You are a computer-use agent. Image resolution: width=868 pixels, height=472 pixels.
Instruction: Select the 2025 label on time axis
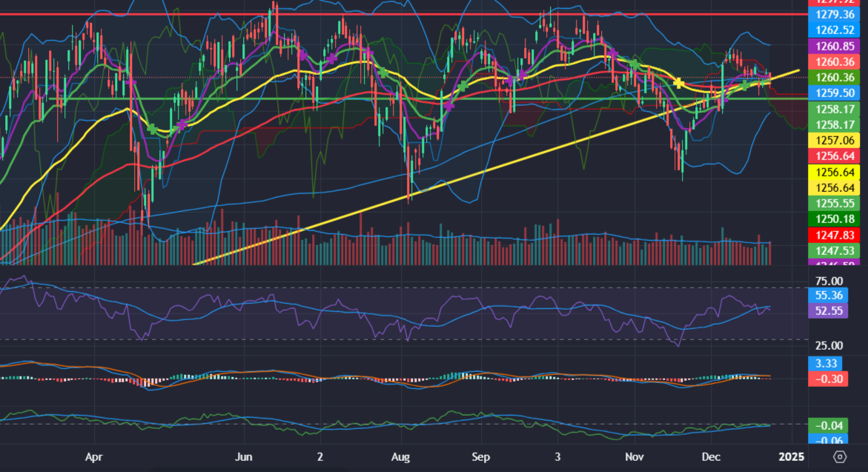pos(792,456)
